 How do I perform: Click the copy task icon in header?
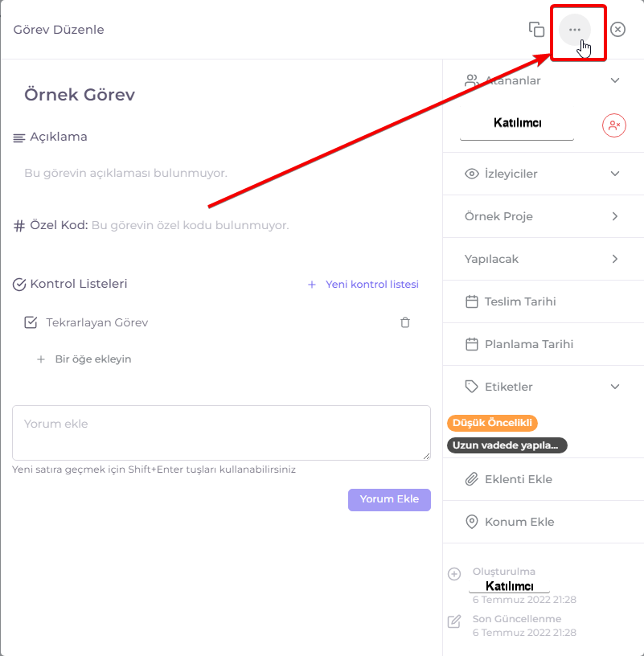tap(536, 29)
